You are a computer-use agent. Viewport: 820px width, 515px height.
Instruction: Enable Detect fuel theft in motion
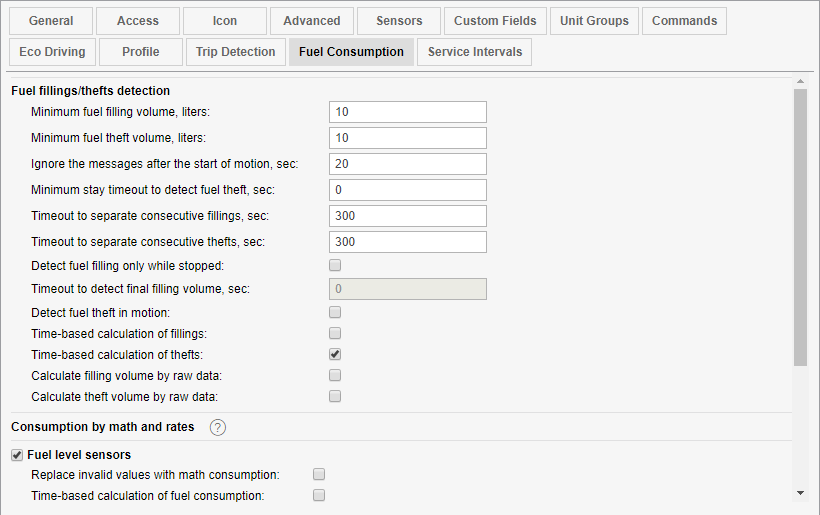[x=335, y=312]
